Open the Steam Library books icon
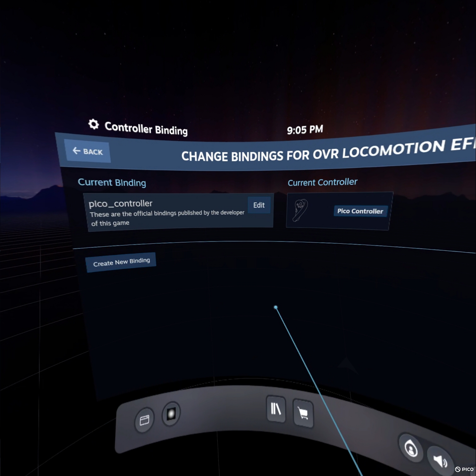 pos(276,409)
